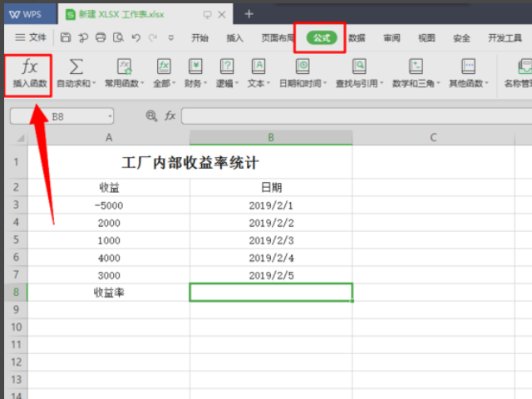
Task: Click the Print Preview icon
Action: pyautogui.click(x=118, y=37)
